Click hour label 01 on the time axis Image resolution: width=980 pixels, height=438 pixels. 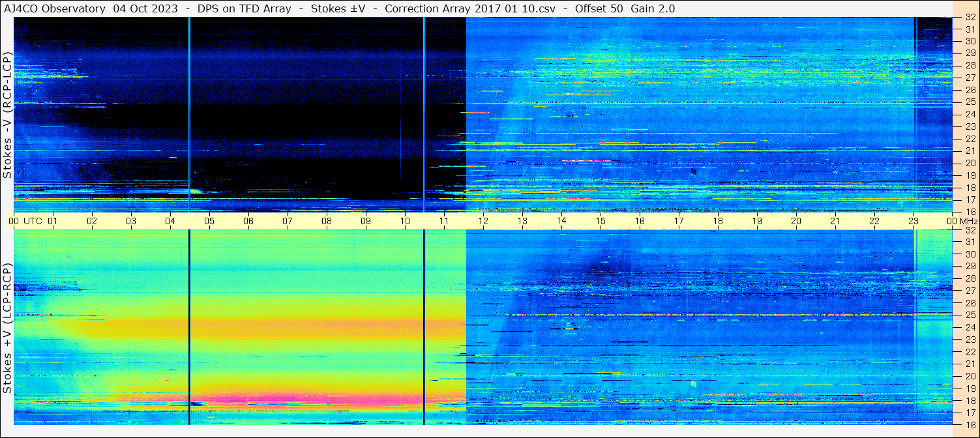53,221
